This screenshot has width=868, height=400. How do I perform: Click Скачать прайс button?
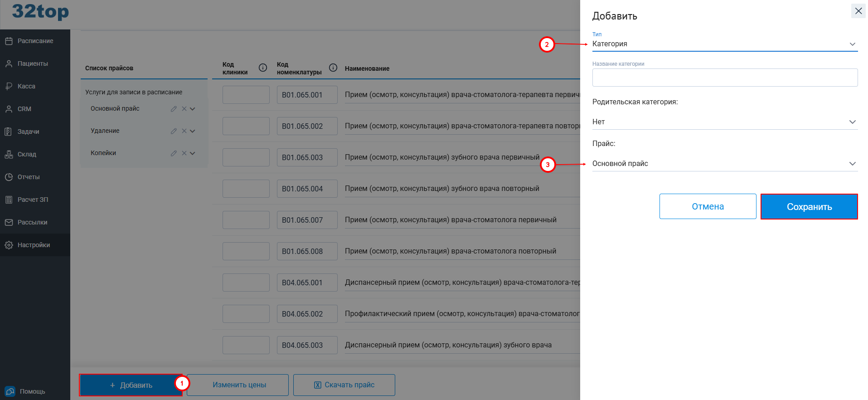click(x=344, y=385)
